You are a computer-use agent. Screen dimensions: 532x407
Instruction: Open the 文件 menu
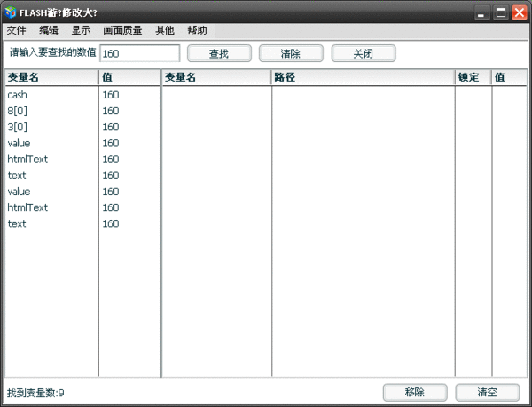pyautogui.click(x=16, y=30)
